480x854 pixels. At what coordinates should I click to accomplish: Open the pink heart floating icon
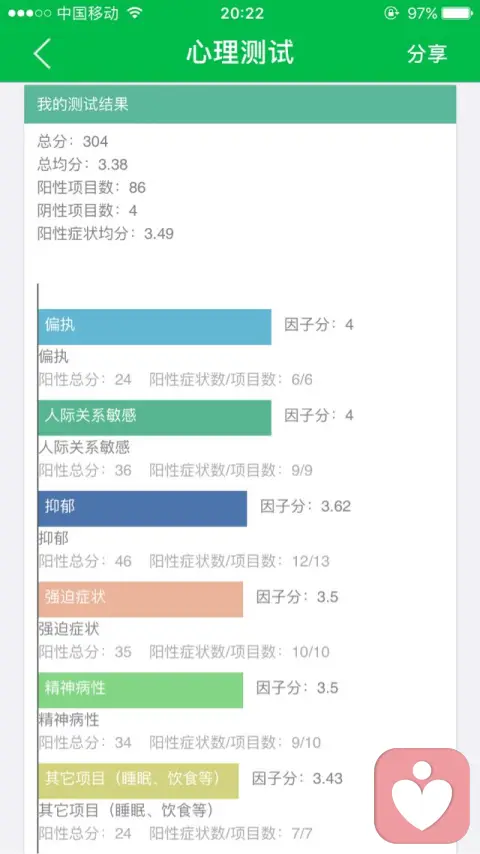coord(422,796)
